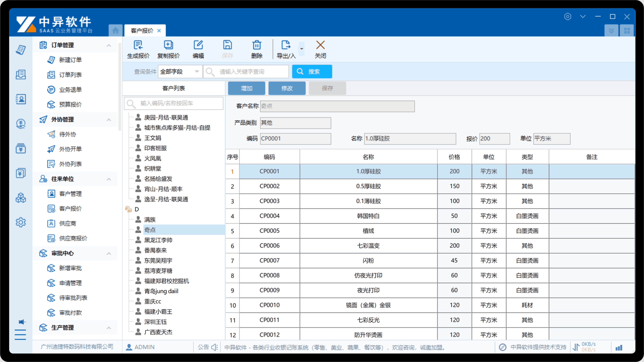The height and width of the screenshot is (362, 644).
Task: Select customer 王文娟 in the list
Action: coord(152,138)
